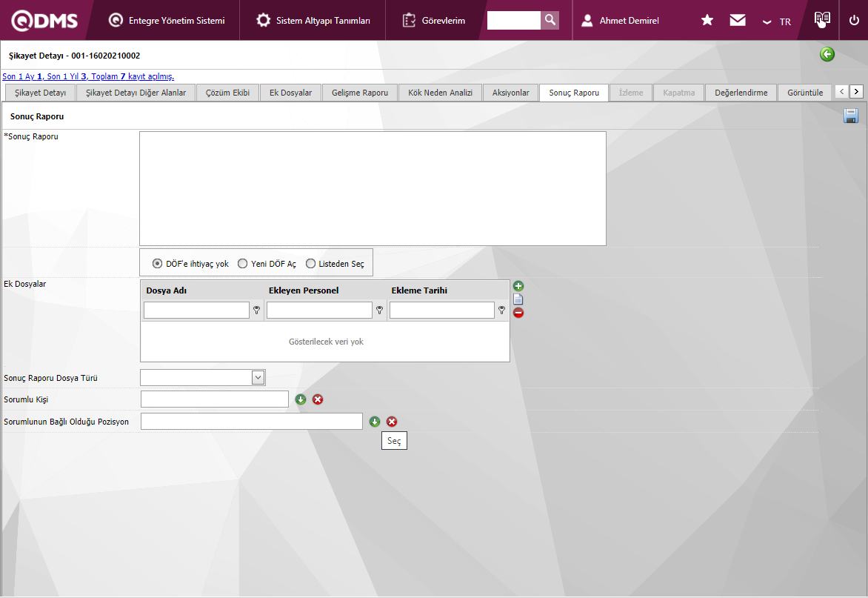868x598 pixels.
Task: Select "DÖF'e ihtiyaç yok" radio button
Action: [x=157, y=264]
